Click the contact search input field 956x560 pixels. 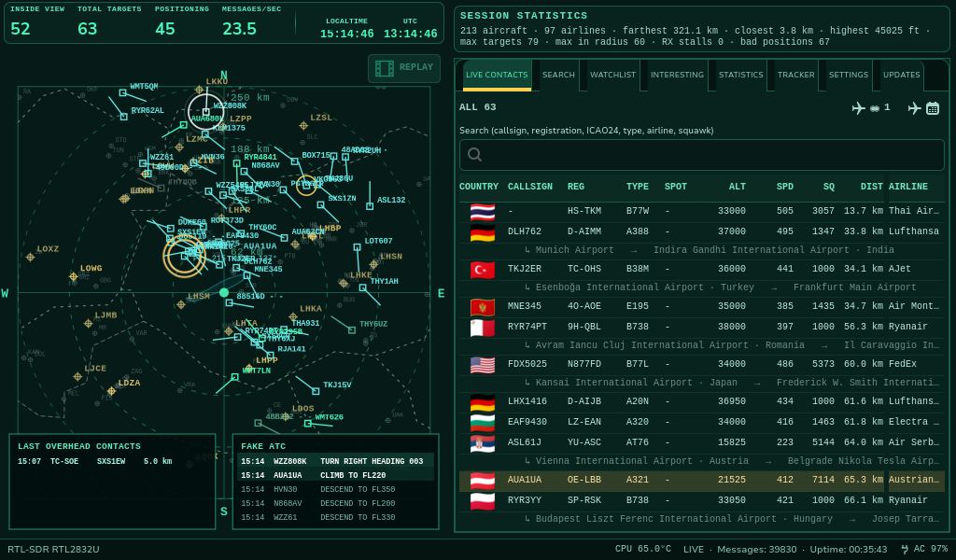(x=701, y=155)
